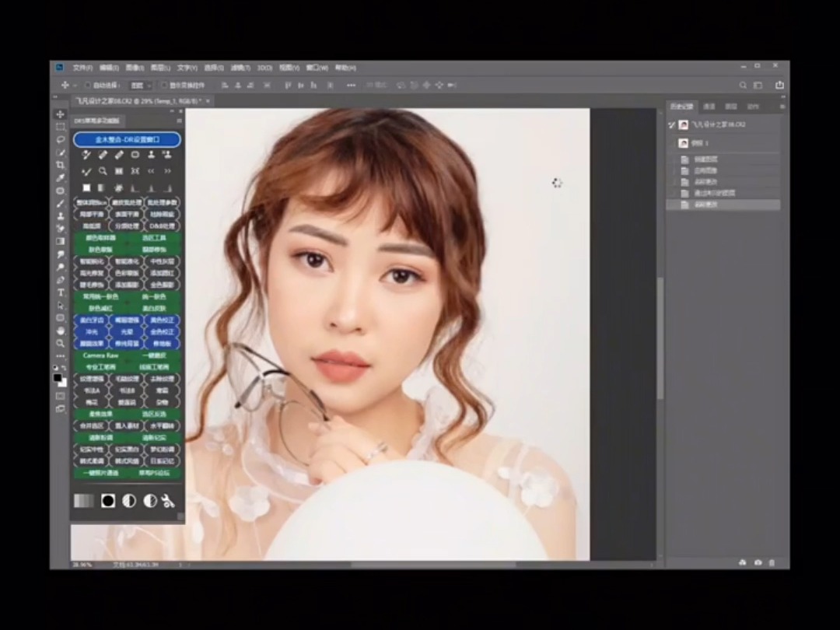Click the white square icon in DR5 panel

click(86, 188)
